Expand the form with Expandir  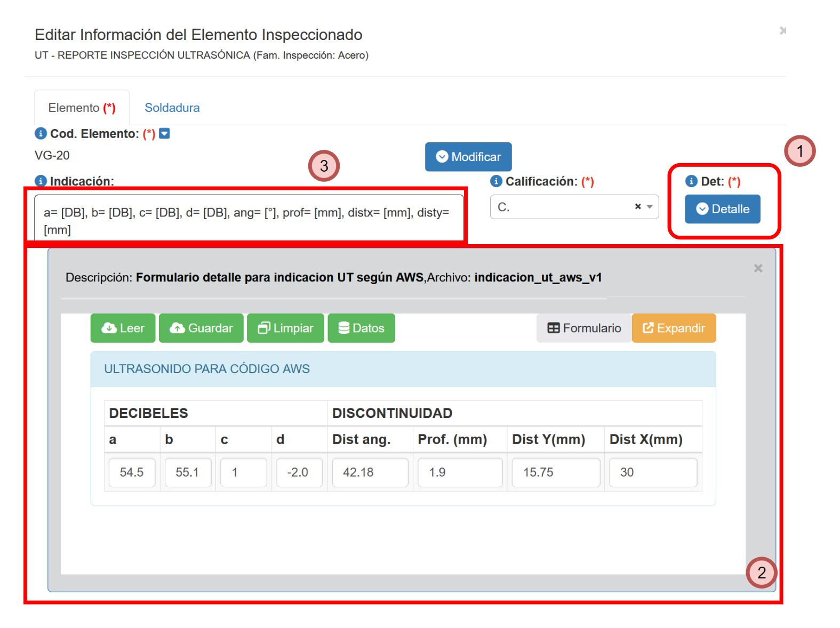point(674,328)
